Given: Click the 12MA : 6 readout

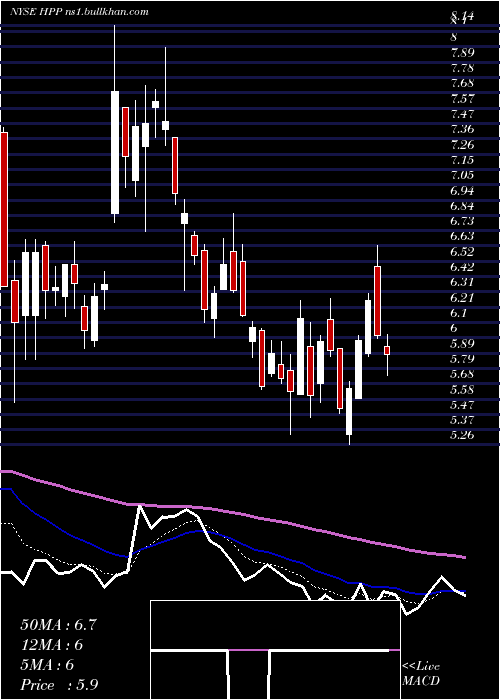Looking at the screenshot, I should click(x=52, y=645).
